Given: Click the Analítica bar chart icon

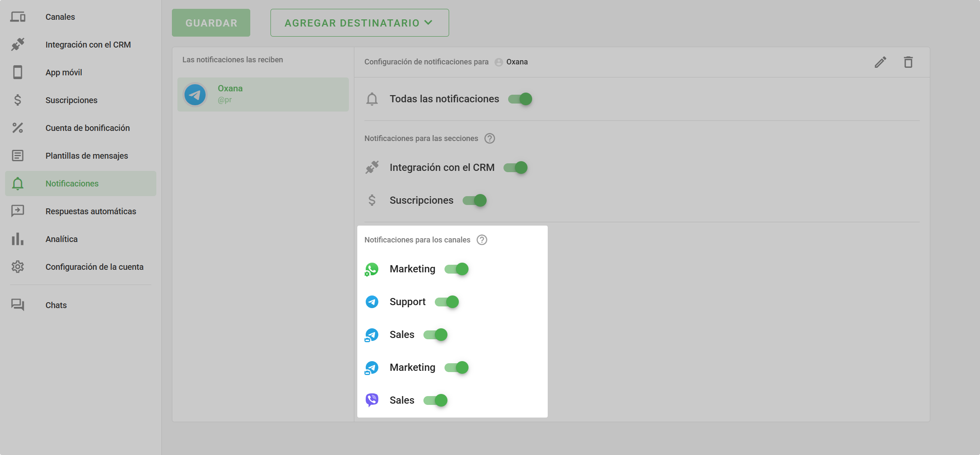Looking at the screenshot, I should 18,239.
